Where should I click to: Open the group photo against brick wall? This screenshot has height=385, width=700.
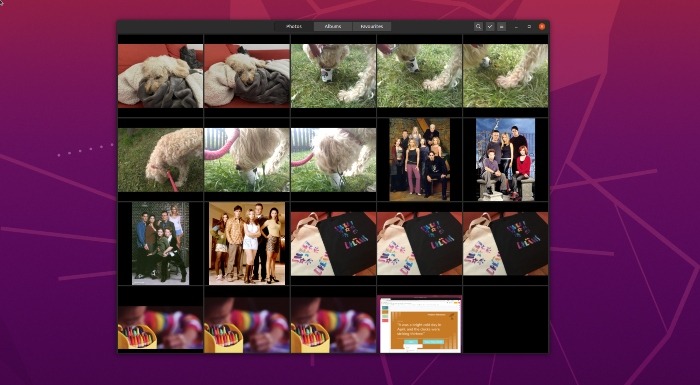160,243
